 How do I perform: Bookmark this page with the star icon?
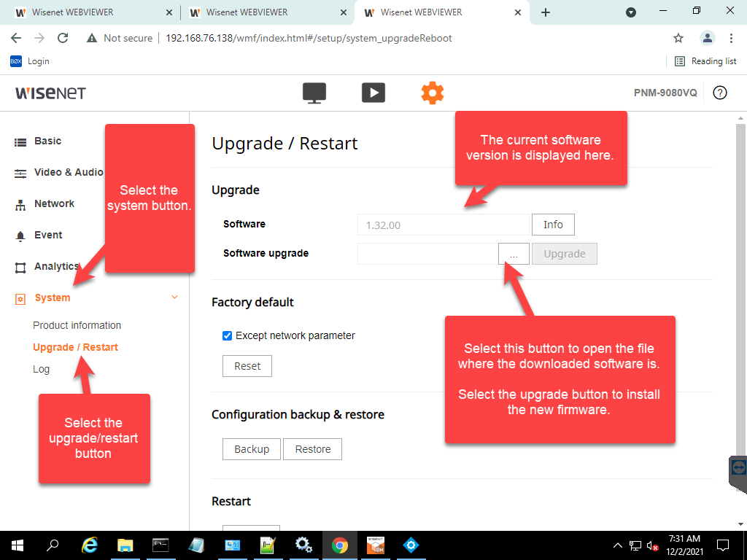point(678,38)
